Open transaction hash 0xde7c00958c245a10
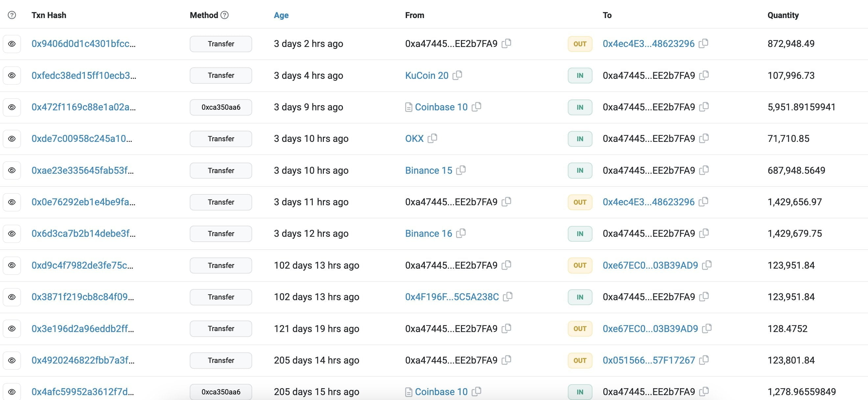 (82, 139)
